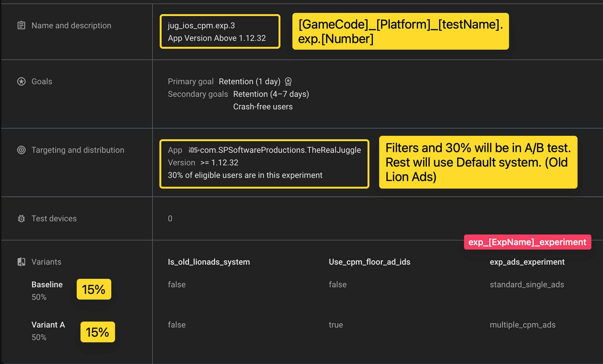Select the Variant A row label
This screenshot has height=364, width=603.
[48, 325]
